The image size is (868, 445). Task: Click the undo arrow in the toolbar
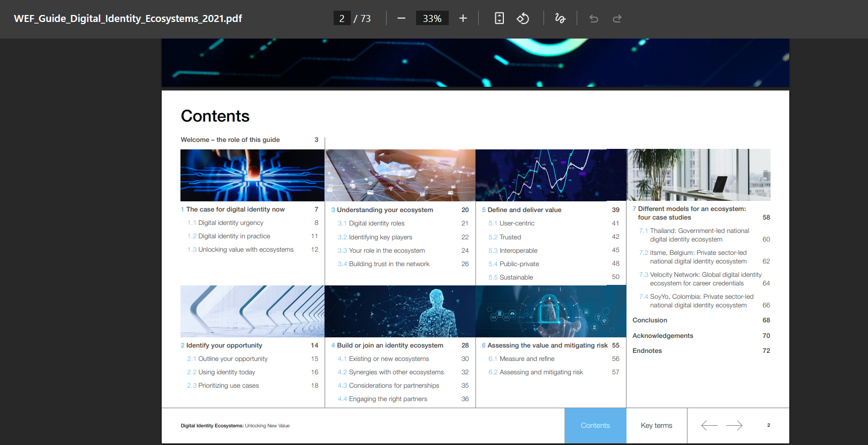pos(594,19)
